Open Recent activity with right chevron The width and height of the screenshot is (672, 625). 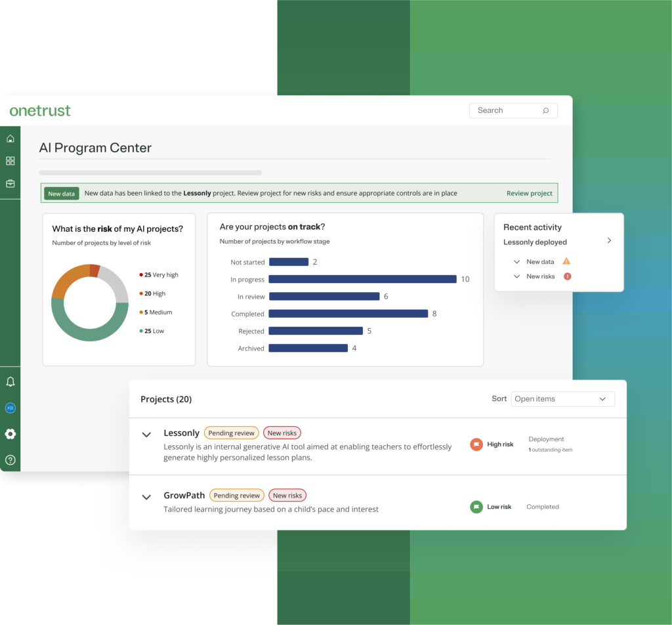point(609,240)
